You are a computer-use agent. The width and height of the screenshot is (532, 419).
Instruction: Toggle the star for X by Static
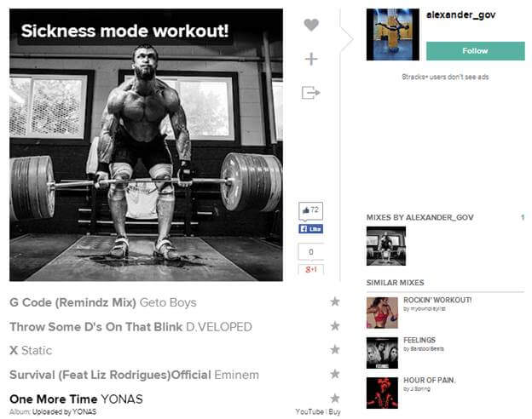pos(335,349)
